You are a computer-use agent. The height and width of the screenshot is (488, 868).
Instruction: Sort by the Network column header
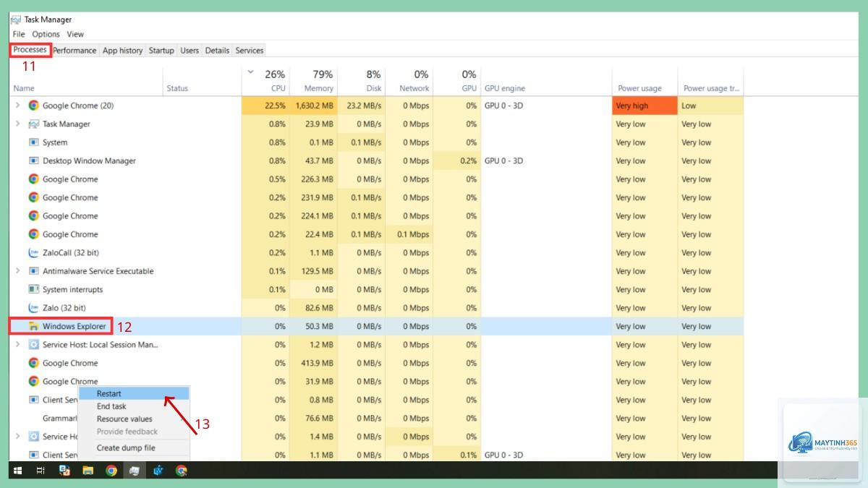[x=409, y=81]
